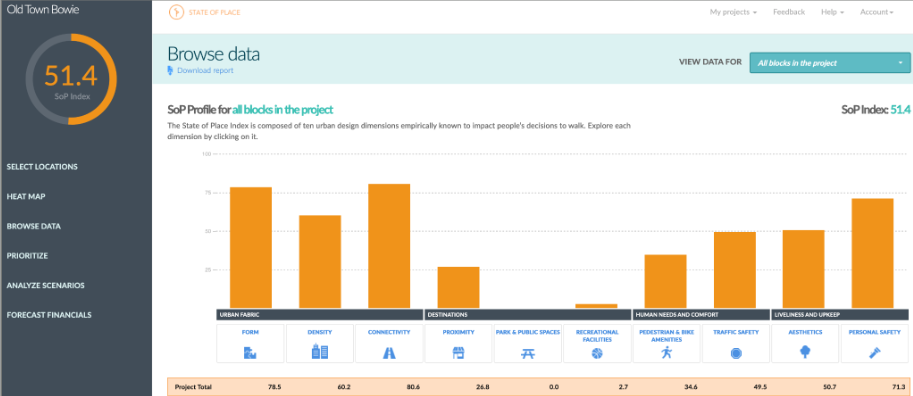Click the Download report document icon
This screenshot has height=396, width=913.
pos(171,70)
